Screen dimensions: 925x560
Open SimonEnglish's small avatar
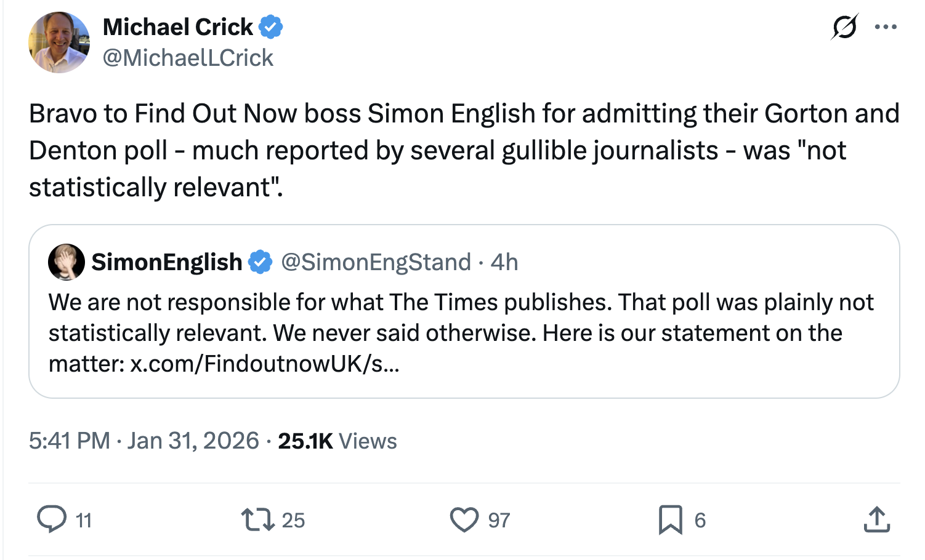point(66,262)
